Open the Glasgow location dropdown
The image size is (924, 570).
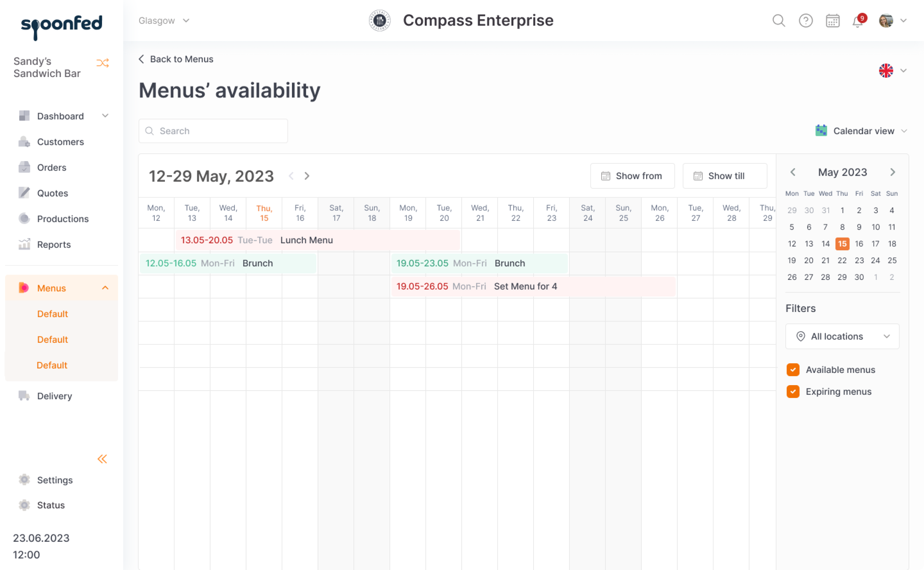pos(164,21)
